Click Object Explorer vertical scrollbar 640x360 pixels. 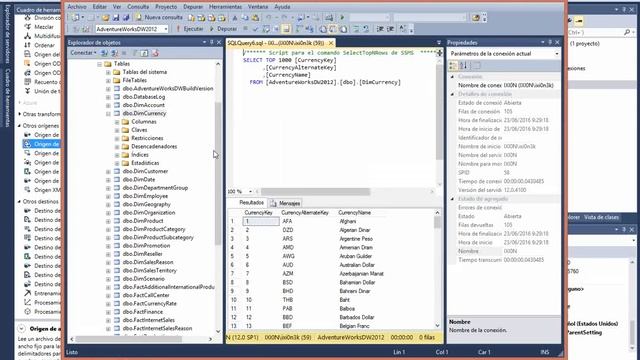pos(218,173)
